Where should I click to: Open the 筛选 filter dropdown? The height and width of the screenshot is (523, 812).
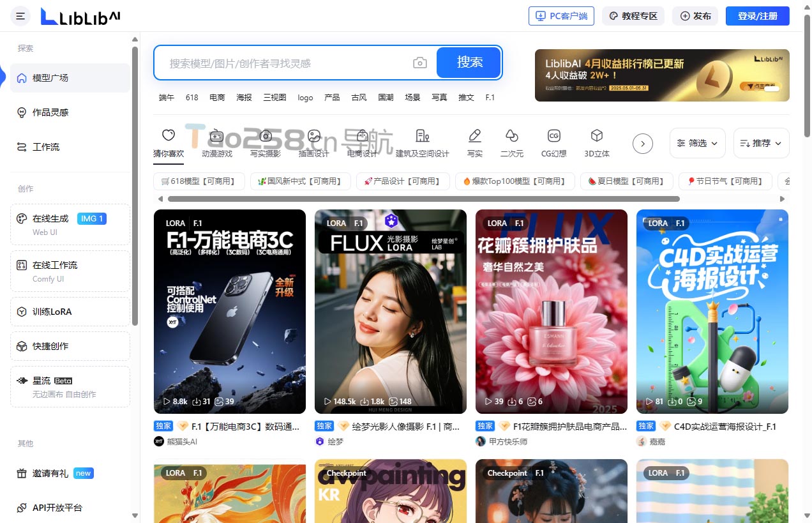[697, 143]
